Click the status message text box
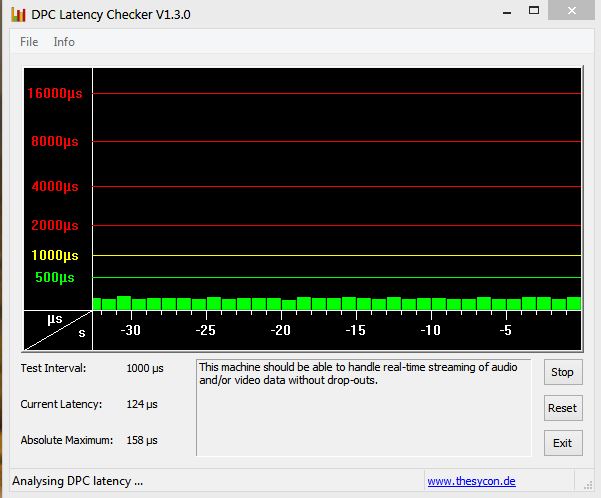The image size is (601, 498). (x=364, y=408)
